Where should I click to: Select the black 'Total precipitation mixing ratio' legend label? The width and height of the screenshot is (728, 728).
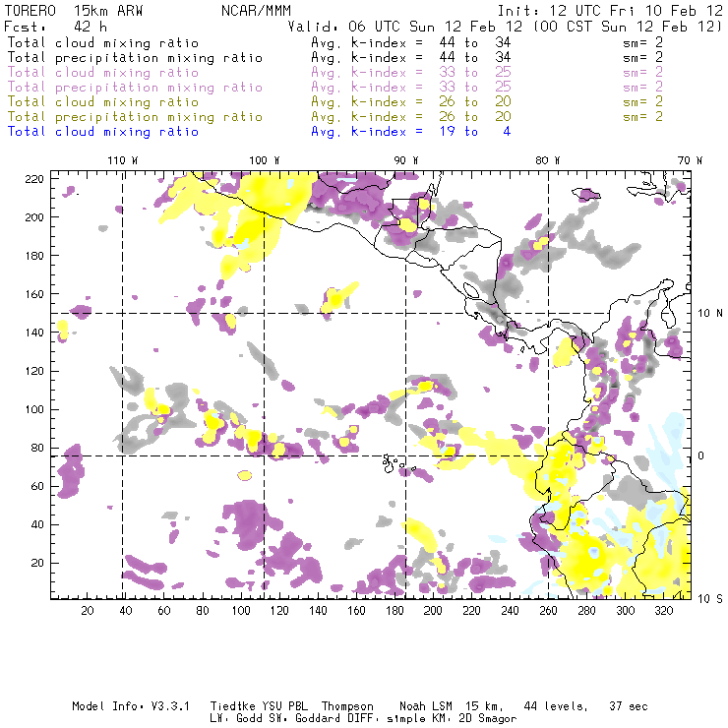pyautogui.click(x=135, y=58)
